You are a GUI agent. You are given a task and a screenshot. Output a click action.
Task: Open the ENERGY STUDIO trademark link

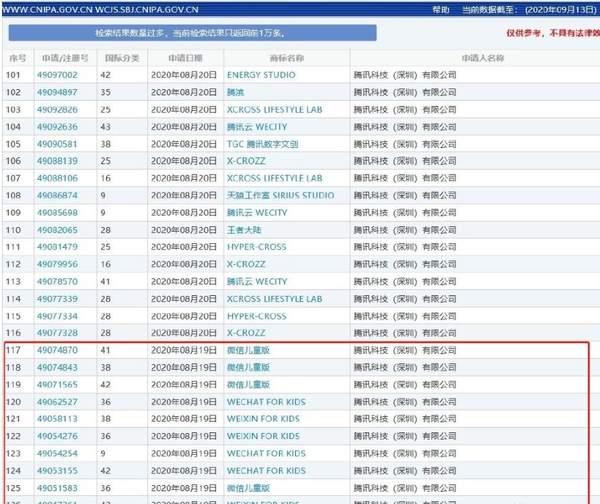(x=261, y=75)
